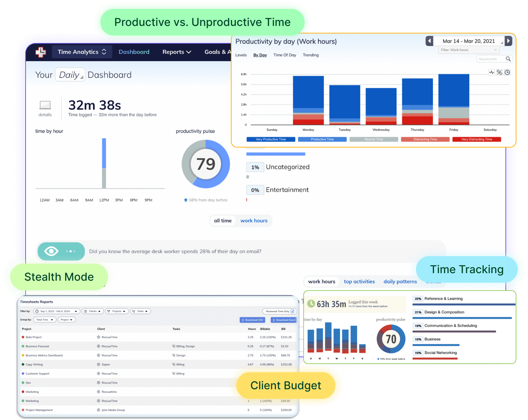Sort by the Hours column header

click(252, 329)
